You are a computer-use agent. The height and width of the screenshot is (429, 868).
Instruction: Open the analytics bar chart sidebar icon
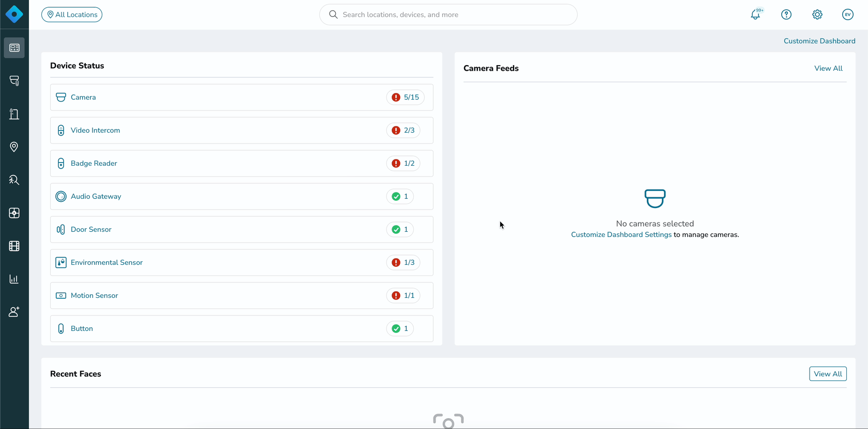[14, 279]
